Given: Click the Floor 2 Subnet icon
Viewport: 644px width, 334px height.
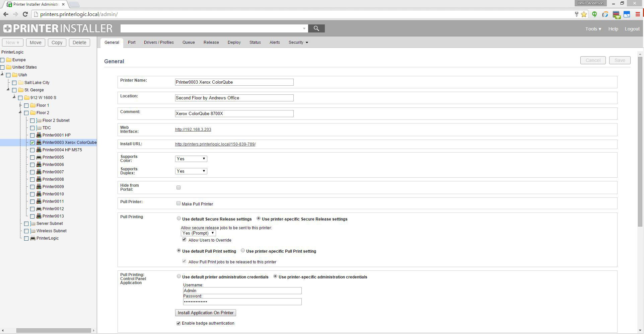Looking at the screenshot, I should [x=39, y=120].
